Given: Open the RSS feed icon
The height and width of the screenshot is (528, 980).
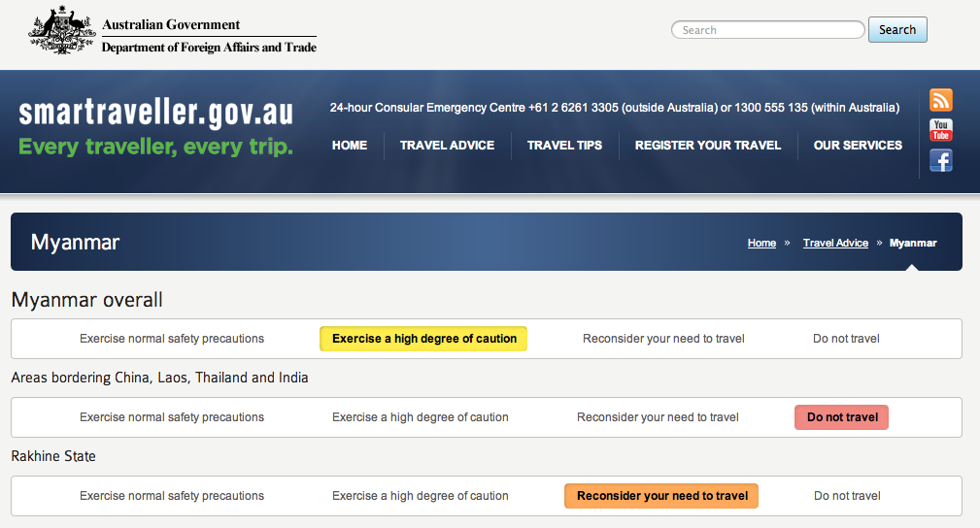Looking at the screenshot, I should click(x=940, y=100).
